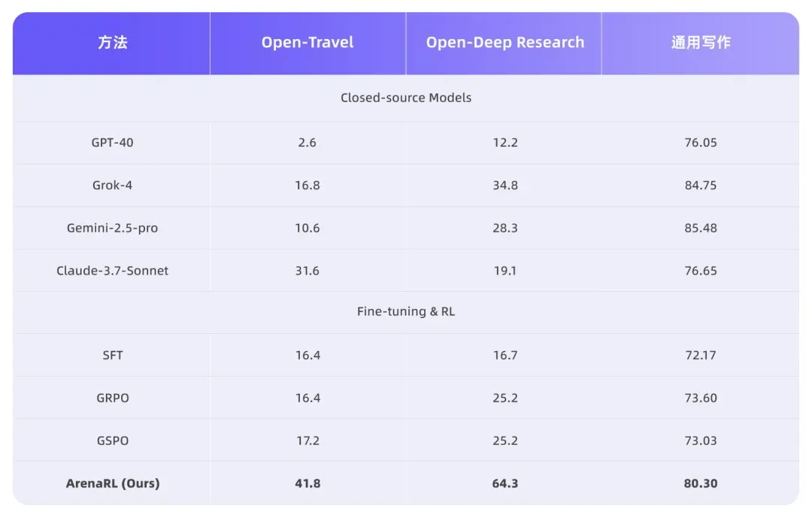Select the GSPO row label
The height and width of the screenshot is (518, 812).
point(112,441)
